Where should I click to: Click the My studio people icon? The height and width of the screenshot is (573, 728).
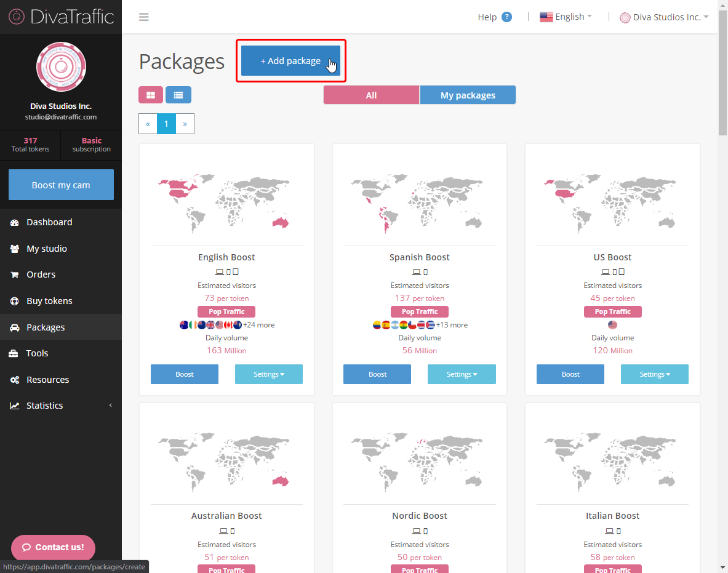click(x=14, y=249)
